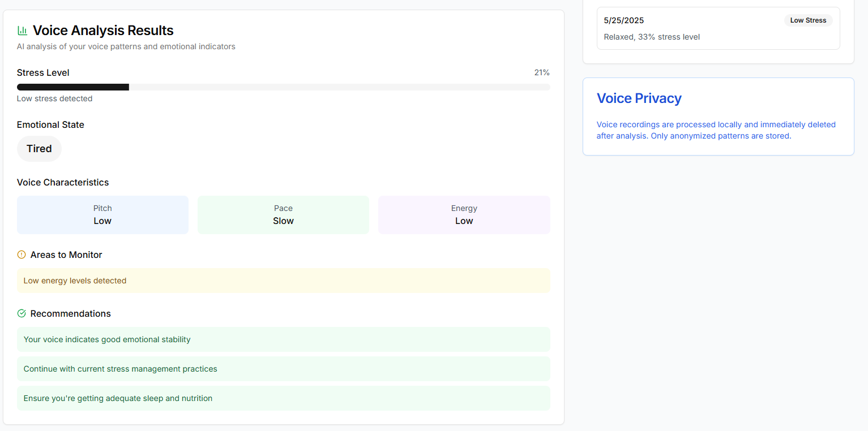
Task: Click the warning icon next to Areas to Monitor
Action: click(x=22, y=255)
